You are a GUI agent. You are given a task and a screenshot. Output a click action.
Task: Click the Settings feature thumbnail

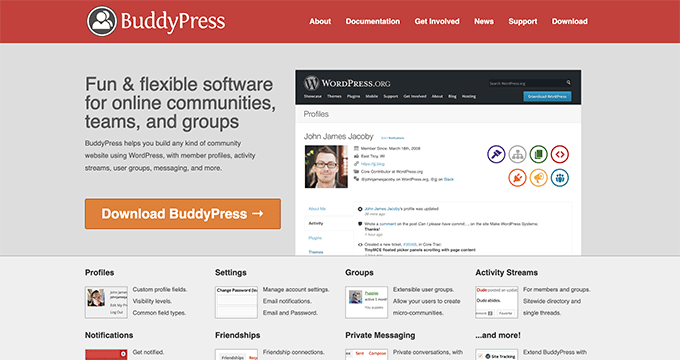pos(236,302)
